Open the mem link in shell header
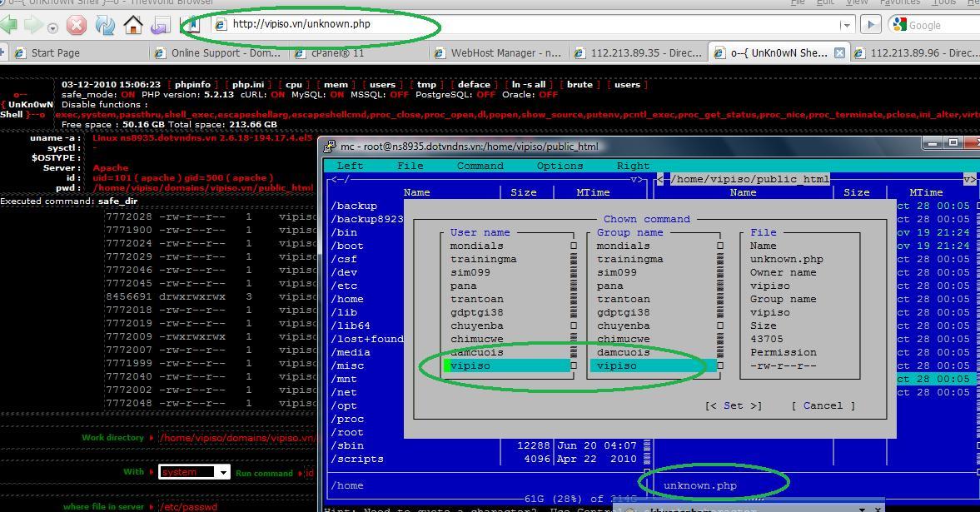The height and width of the screenshot is (512, 980). tap(336, 84)
